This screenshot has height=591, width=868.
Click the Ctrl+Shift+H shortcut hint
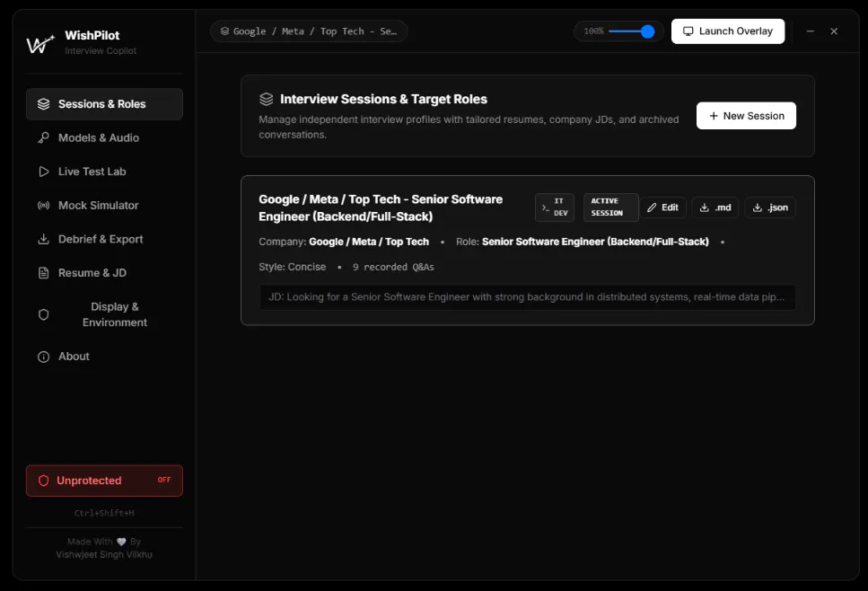pyautogui.click(x=104, y=514)
